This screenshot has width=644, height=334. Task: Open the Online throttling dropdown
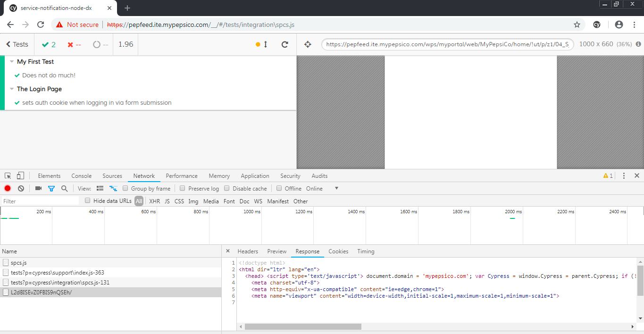click(326, 188)
